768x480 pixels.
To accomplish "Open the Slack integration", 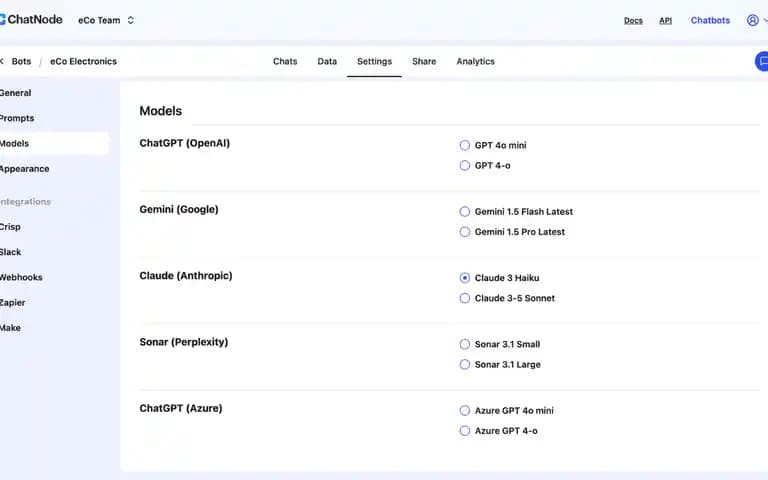I will tap(11, 252).
